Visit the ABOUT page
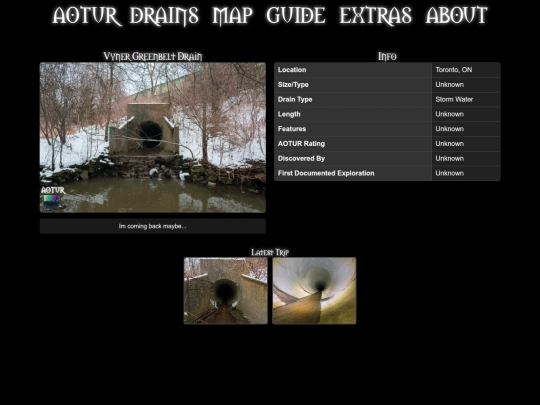Image resolution: width=540 pixels, height=405 pixels. click(457, 16)
